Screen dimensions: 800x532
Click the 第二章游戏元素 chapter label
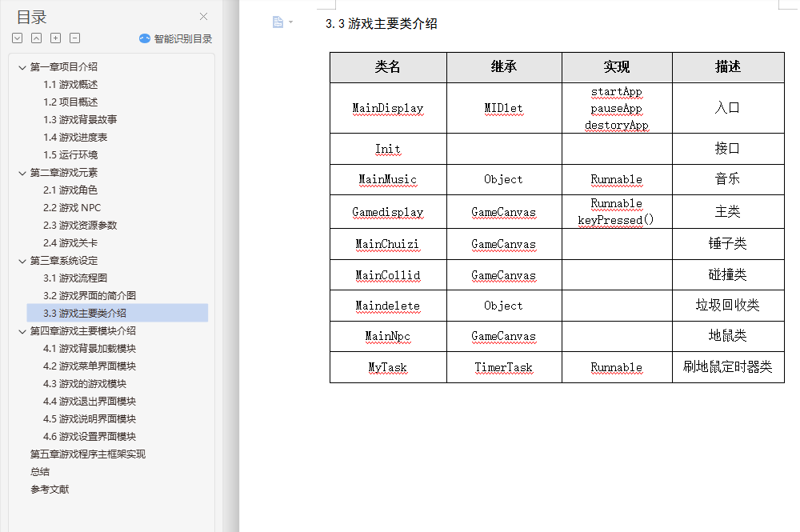click(x=63, y=173)
